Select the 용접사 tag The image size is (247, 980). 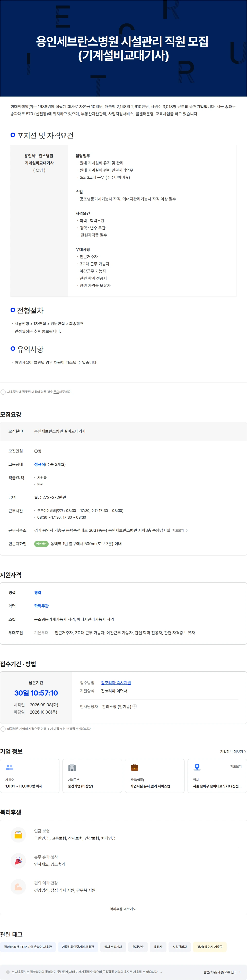click(158, 947)
